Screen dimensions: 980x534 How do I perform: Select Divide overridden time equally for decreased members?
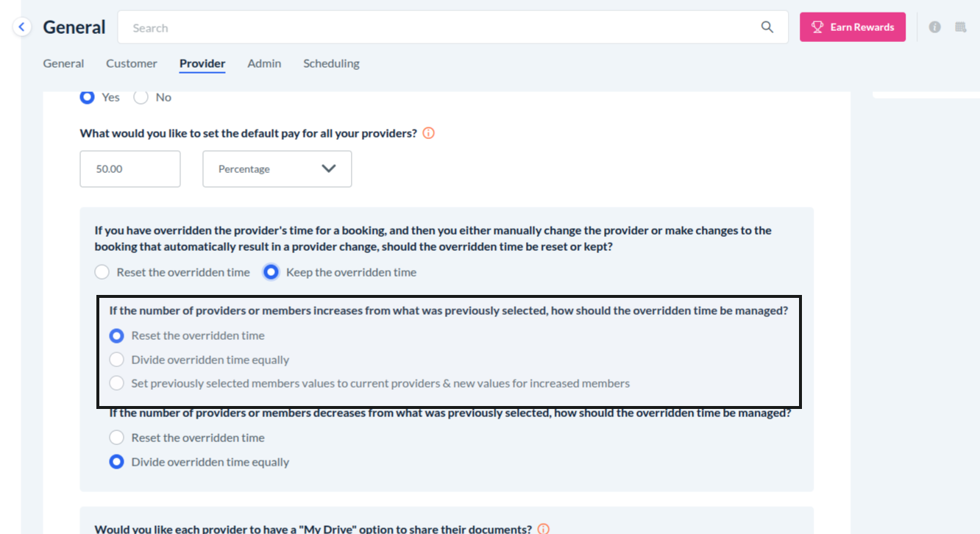coord(116,462)
